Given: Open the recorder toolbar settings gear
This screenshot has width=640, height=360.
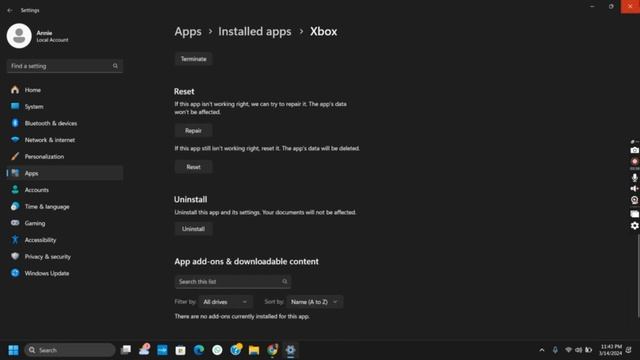Looking at the screenshot, I should 634,226.
